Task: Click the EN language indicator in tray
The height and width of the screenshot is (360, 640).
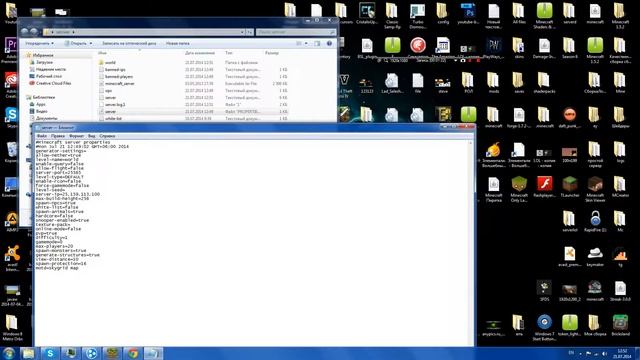Action: tap(571, 353)
